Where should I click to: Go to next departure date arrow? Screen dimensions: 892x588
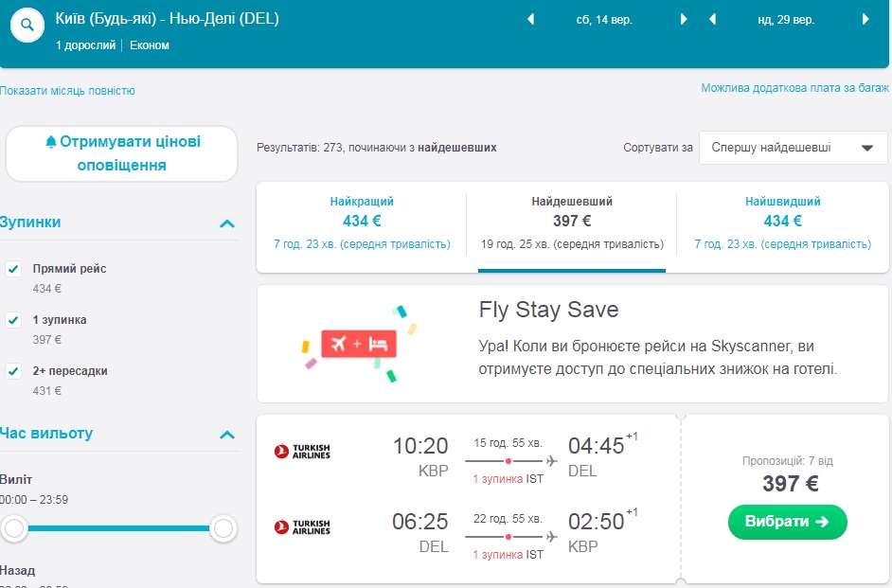click(x=685, y=19)
